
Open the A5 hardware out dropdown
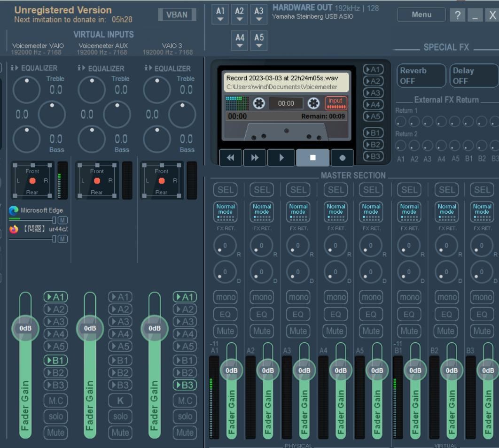coord(259,41)
